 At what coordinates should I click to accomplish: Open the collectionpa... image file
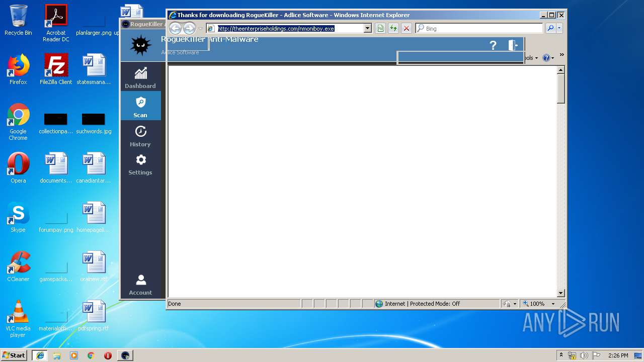(x=56, y=123)
